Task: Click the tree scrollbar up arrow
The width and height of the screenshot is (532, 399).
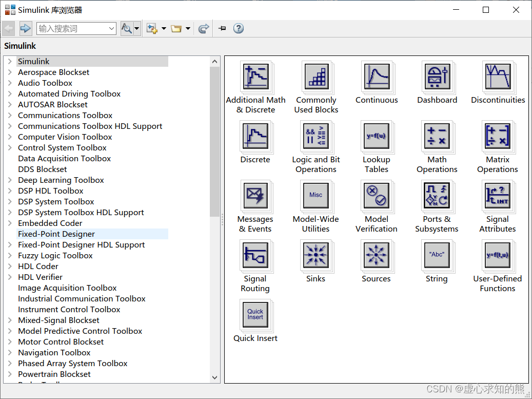Action: coord(214,62)
